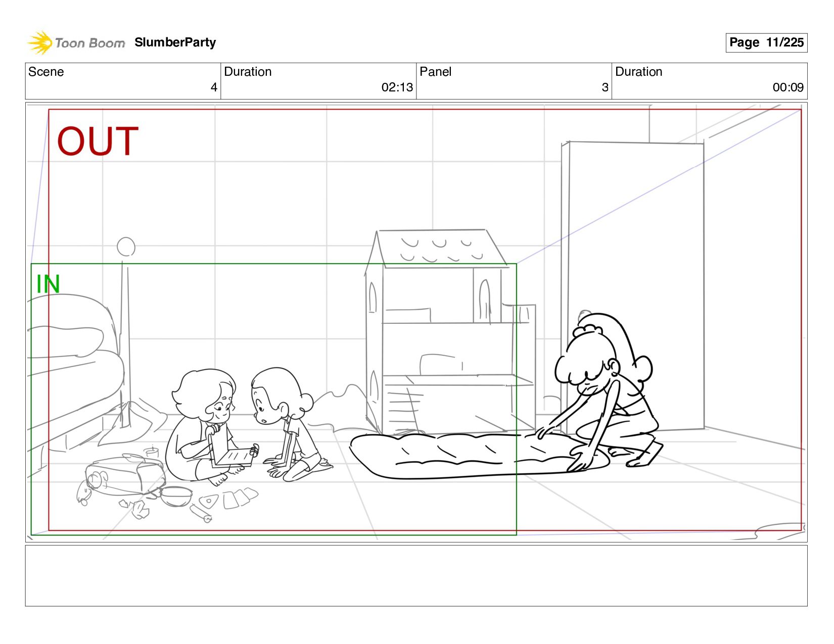Screen dimensions: 834x644
Task: Click the red OUT camera frame label
Action: (x=98, y=141)
